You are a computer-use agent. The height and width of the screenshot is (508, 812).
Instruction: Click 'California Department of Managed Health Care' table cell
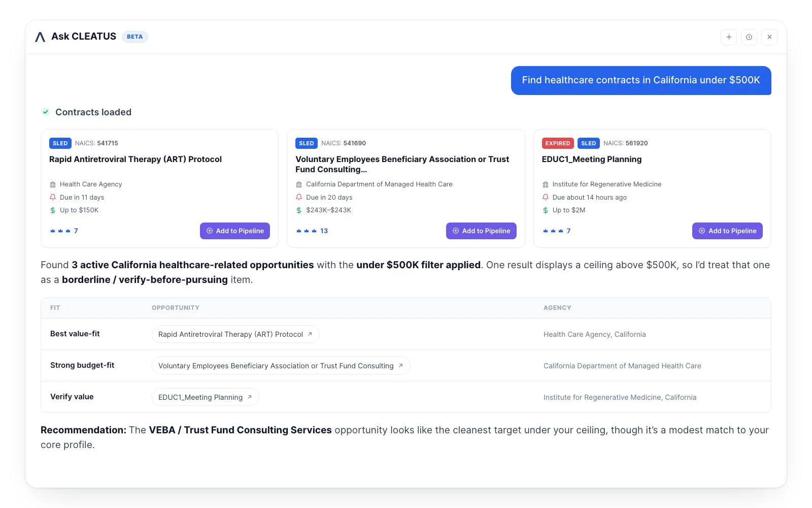coord(622,366)
